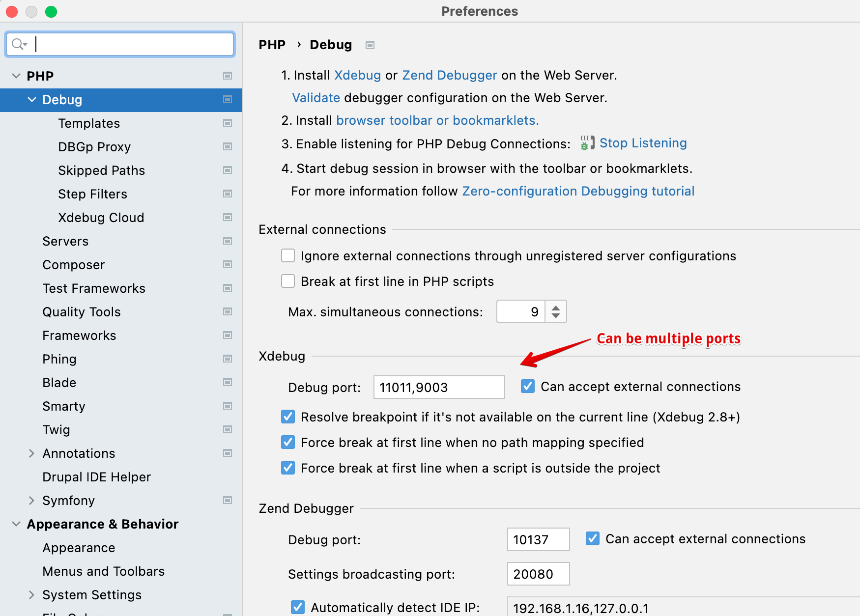Image resolution: width=860 pixels, height=616 pixels.
Task: Enable Break at first line in PHP scripts
Action: pos(288,281)
